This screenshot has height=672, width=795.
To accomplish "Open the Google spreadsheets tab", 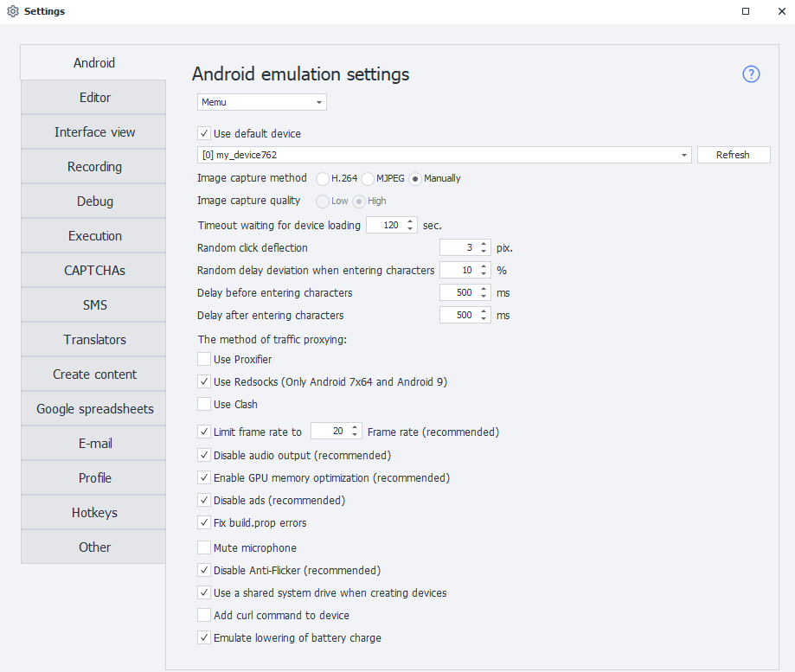I will (94, 408).
